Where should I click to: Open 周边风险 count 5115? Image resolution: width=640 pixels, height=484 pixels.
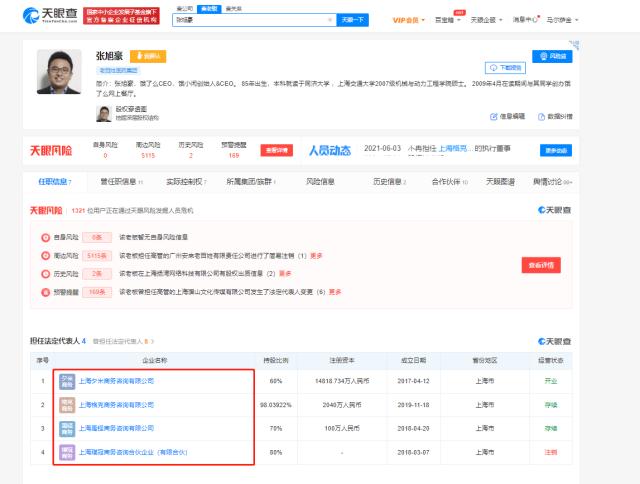pos(148,155)
